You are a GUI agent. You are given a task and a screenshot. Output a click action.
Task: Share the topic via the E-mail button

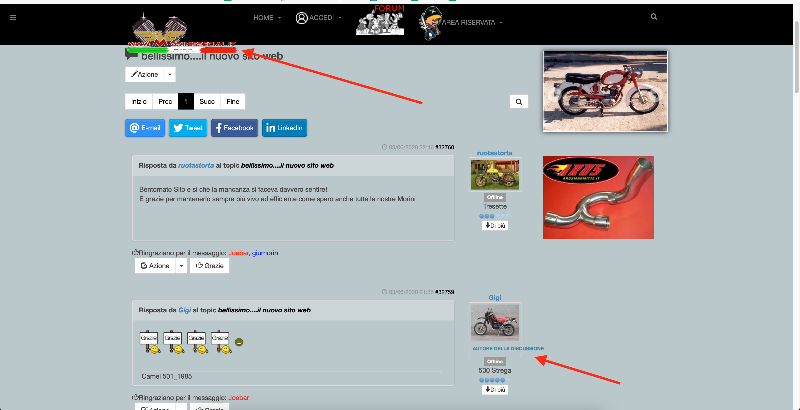point(145,128)
